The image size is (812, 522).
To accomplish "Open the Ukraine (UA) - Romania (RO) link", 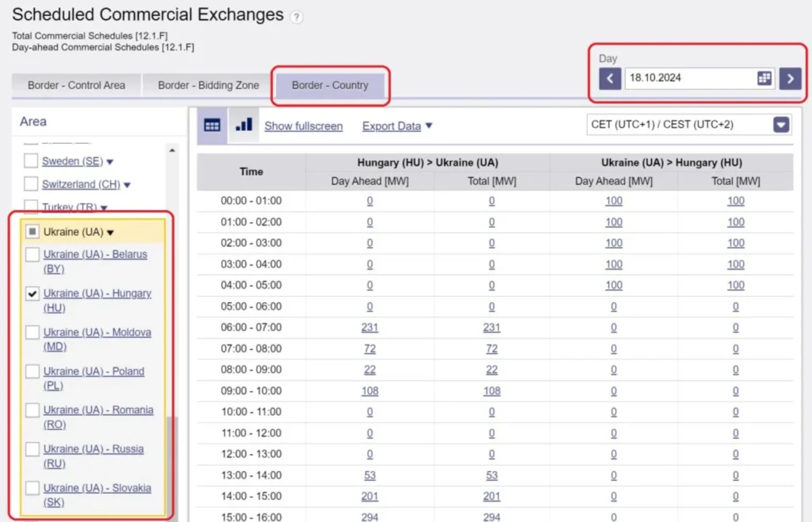I will pyautogui.click(x=98, y=417).
